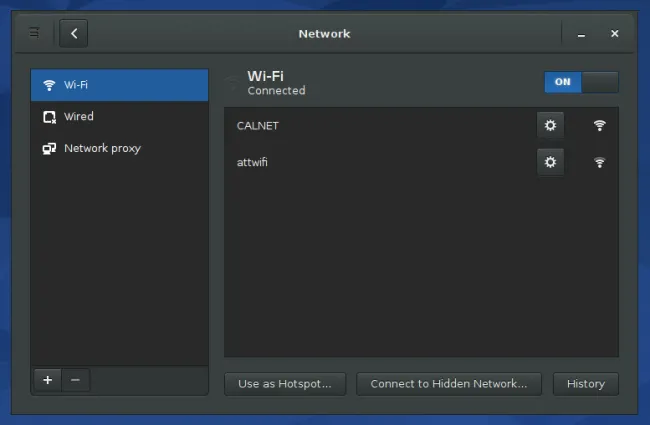Click the CALNET signal strength icon

[x=599, y=125]
